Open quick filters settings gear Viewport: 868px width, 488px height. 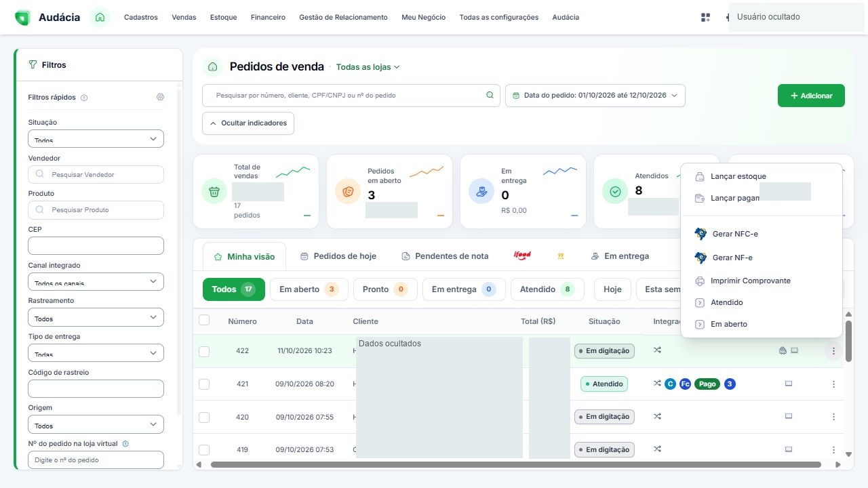click(160, 97)
